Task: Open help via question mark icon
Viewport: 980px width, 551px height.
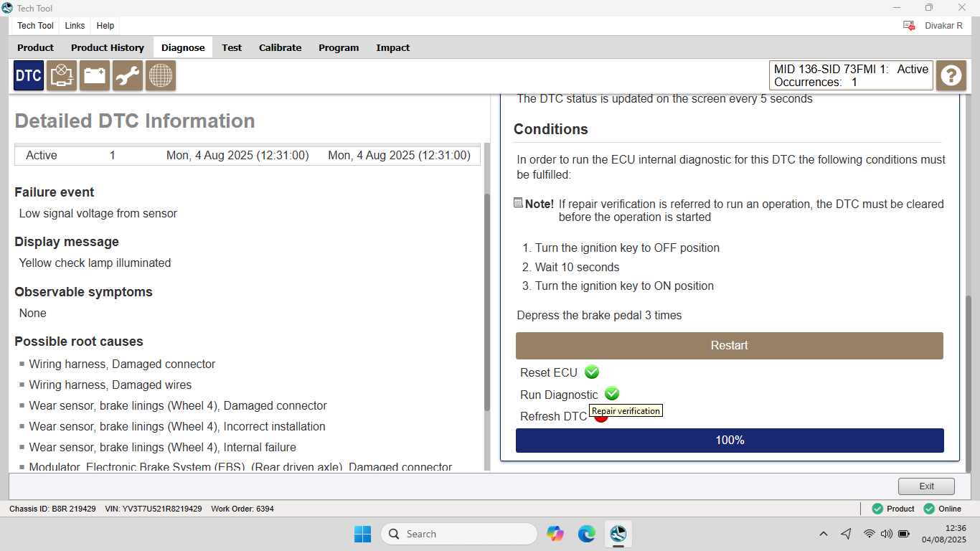Action: [951, 75]
